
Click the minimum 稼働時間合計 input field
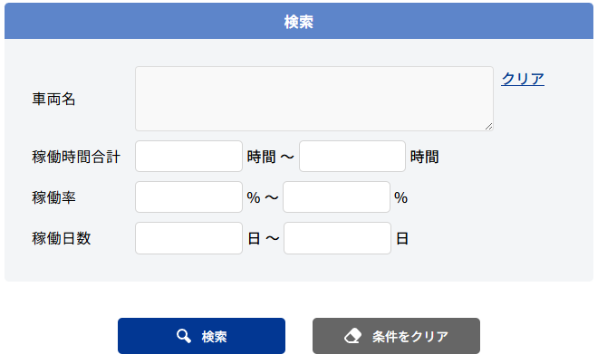(x=188, y=157)
